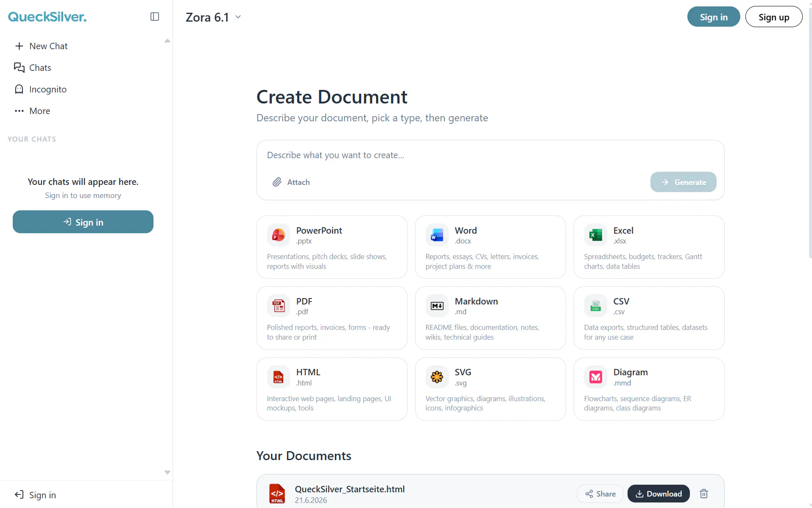Click the Generate button
This screenshot has width=812, height=508.
pos(684,182)
